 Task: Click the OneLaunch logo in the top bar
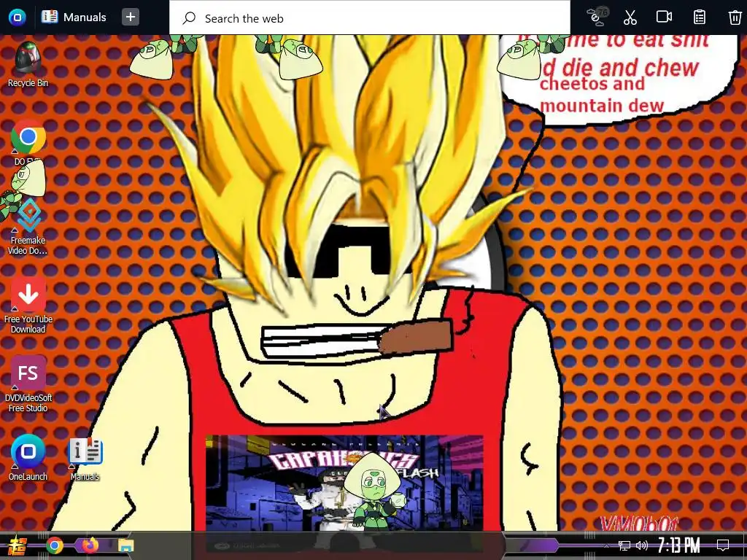pos(18,17)
